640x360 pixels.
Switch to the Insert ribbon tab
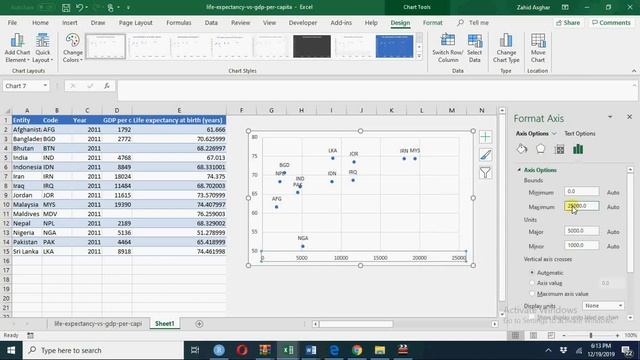pyautogui.click(x=70, y=23)
